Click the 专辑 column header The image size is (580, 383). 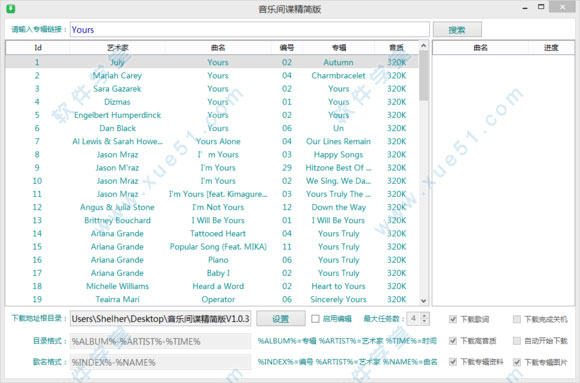(x=338, y=48)
